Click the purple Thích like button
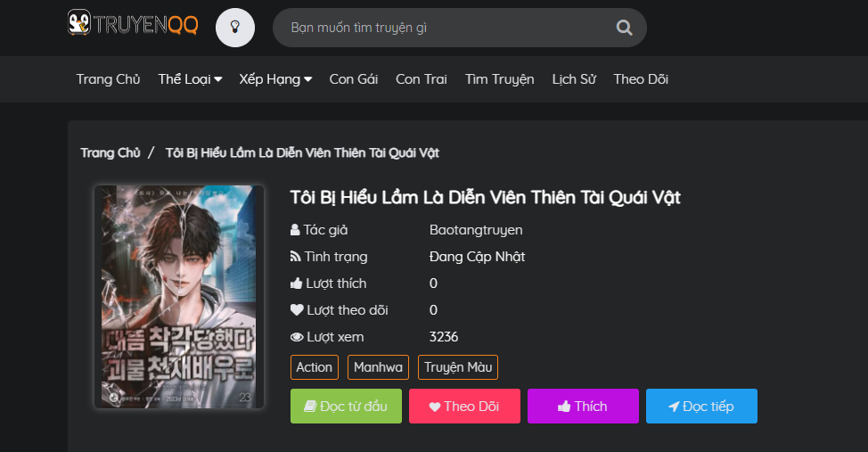Viewport: 868px width, 452px height. pos(583,406)
